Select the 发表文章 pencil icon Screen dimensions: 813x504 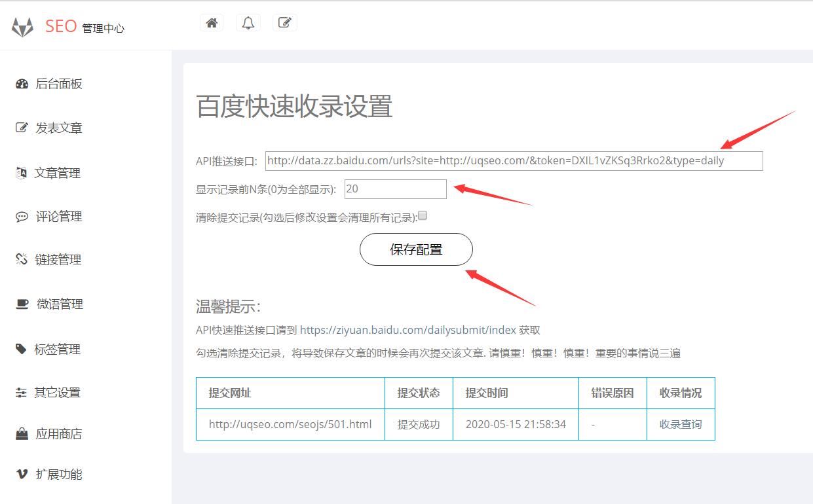click(x=20, y=127)
